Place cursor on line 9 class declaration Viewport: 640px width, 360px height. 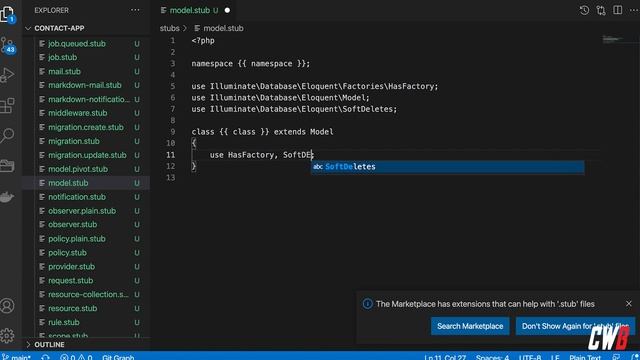point(262,132)
